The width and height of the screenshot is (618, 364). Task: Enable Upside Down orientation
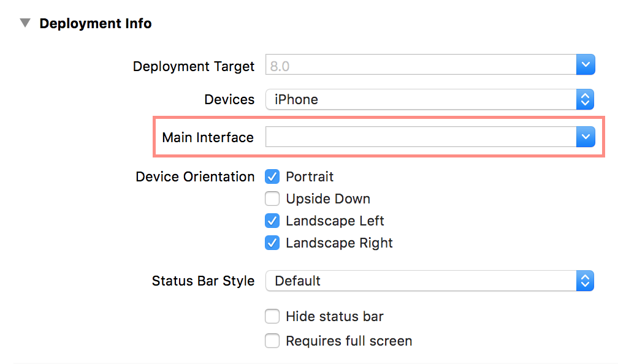tap(272, 199)
